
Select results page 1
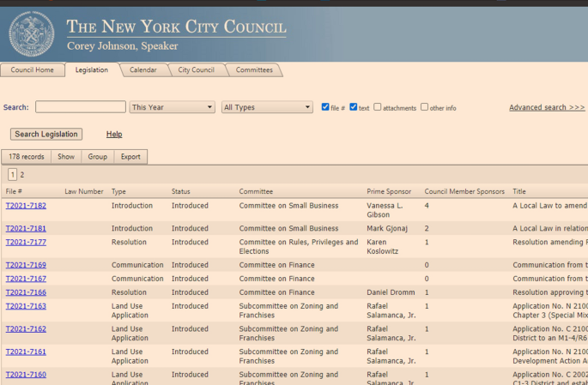(x=12, y=175)
